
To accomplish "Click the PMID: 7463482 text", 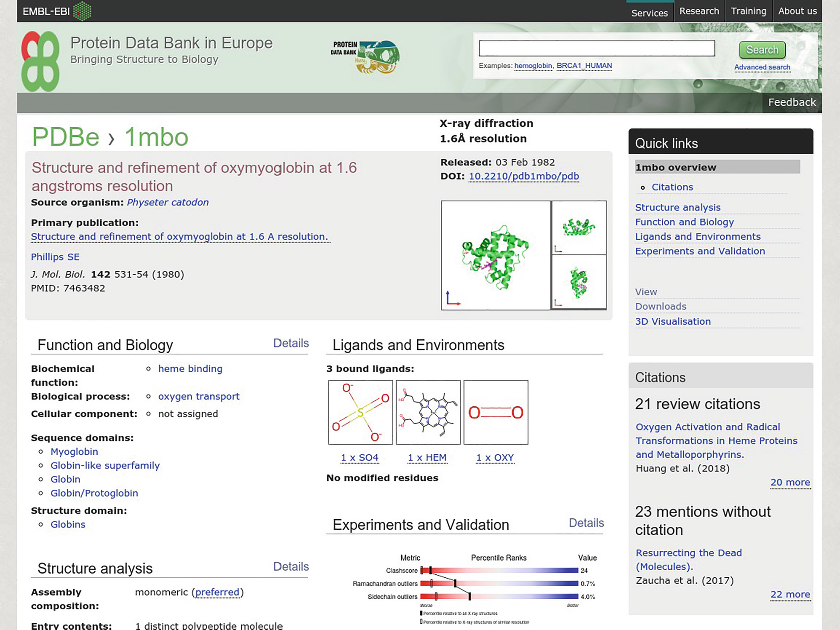I will pos(68,288).
